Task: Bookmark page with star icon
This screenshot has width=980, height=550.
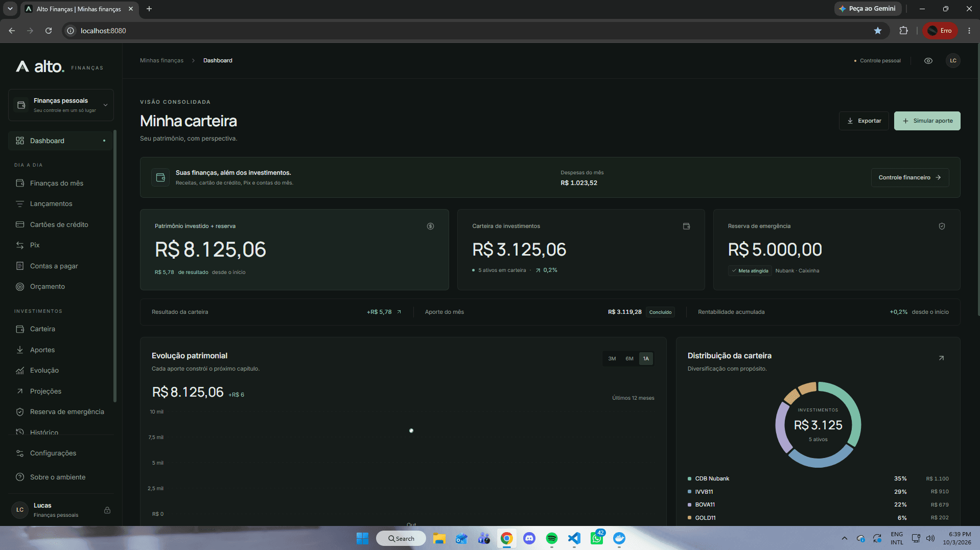Action: click(878, 31)
